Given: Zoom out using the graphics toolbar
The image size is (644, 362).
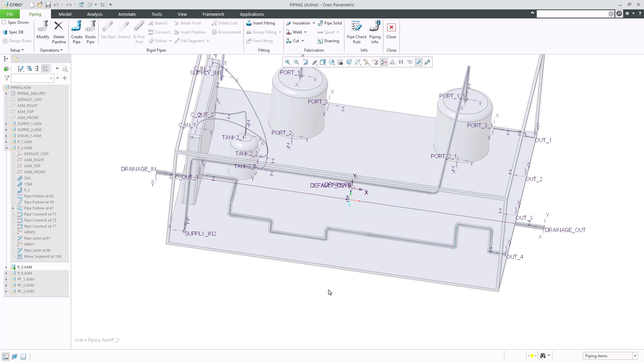Looking at the screenshot, I should (x=296, y=62).
